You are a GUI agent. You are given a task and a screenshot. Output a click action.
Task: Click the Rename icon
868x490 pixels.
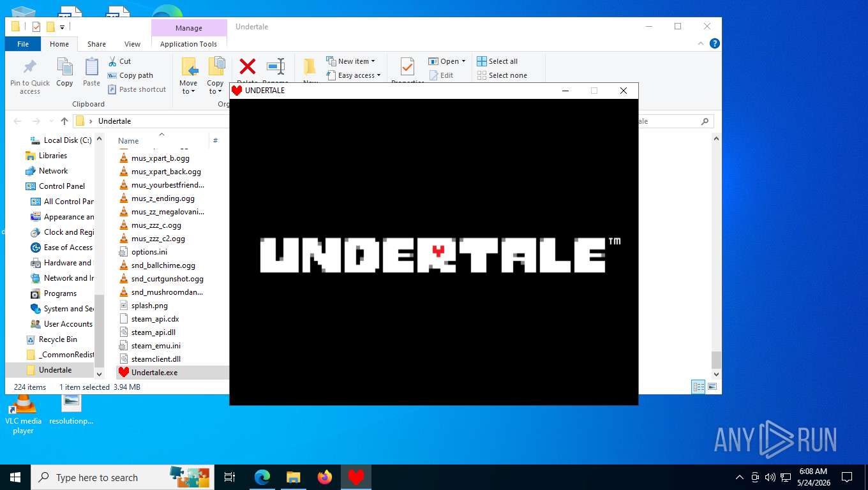276,66
